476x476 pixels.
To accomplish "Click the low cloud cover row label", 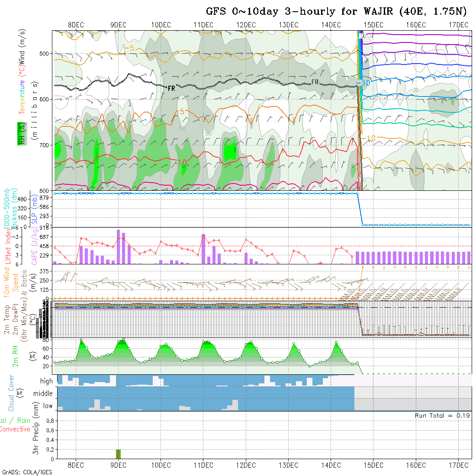I will 48,406.
